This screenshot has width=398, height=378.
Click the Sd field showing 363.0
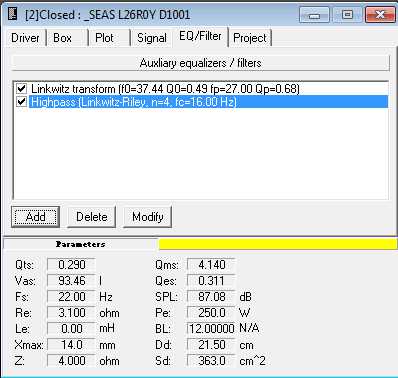(211, 361)
